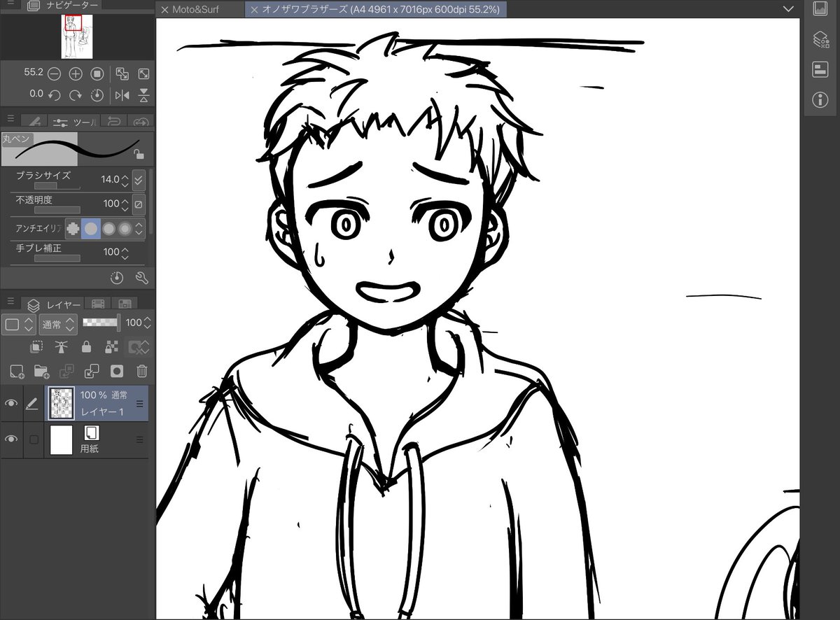Select the highlighted weak anti-aliasing option
This screenshot has height=620, width=840.
(91, 228)
